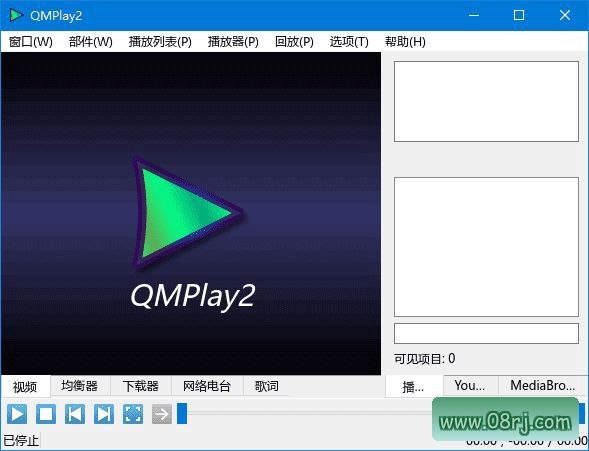Stop playback with the square button
Screen dimensions: 589x451
[46, 414]
